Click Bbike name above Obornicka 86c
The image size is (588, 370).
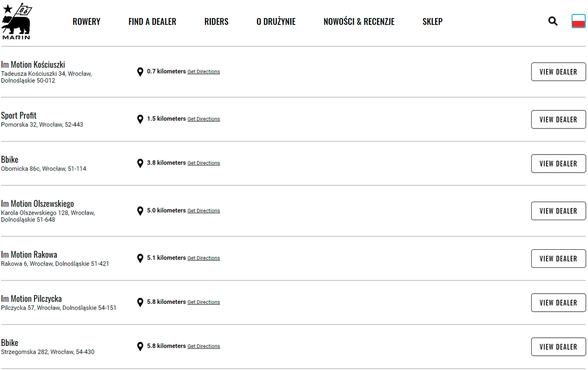[x=10, y=160]
